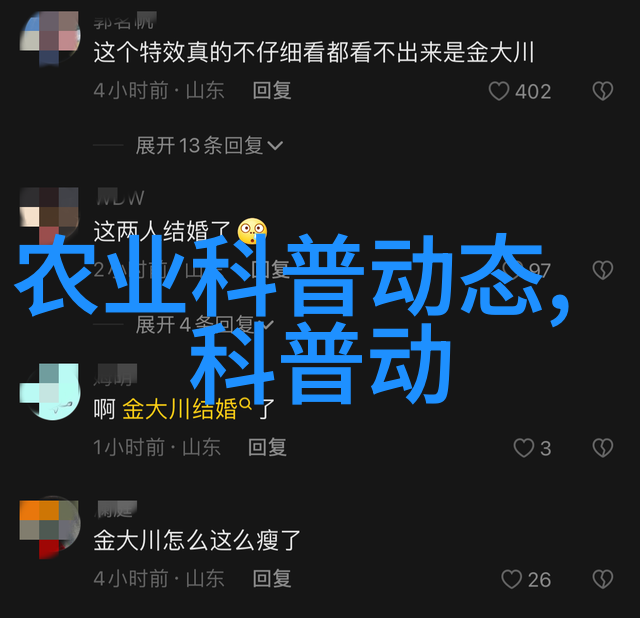Click chevron next to 展开13条回复
The height and width of the screenshot is (618, 640).
tap(275, 146)
